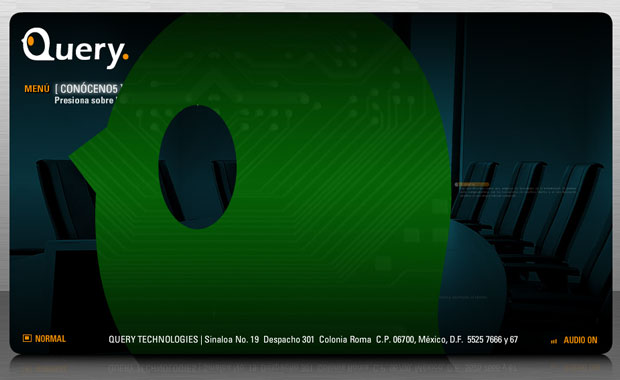This screenshot has height=380, width=620.
Task: Click the Sinaloa No. 19 address text
Action: (x=232, y=340)
